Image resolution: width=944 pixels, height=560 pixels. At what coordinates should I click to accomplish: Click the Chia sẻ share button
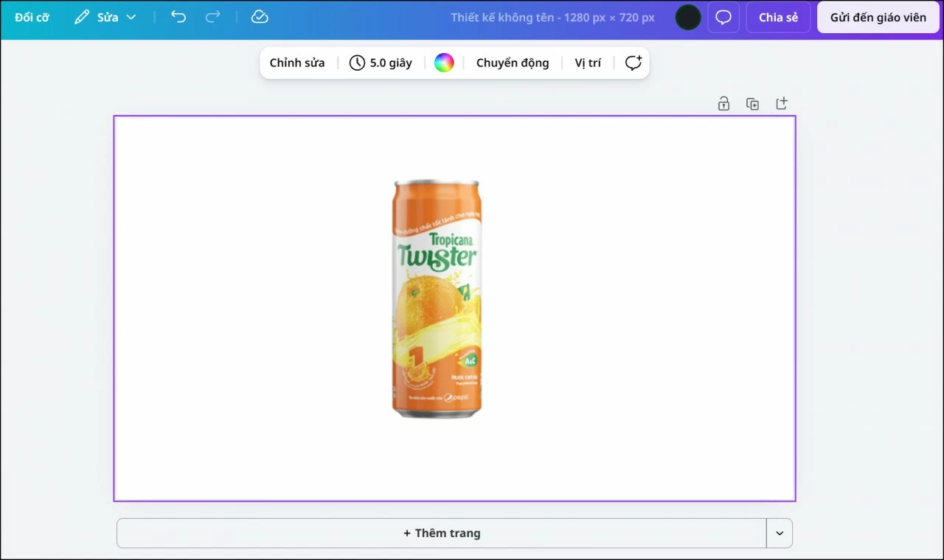pos(778,17)
